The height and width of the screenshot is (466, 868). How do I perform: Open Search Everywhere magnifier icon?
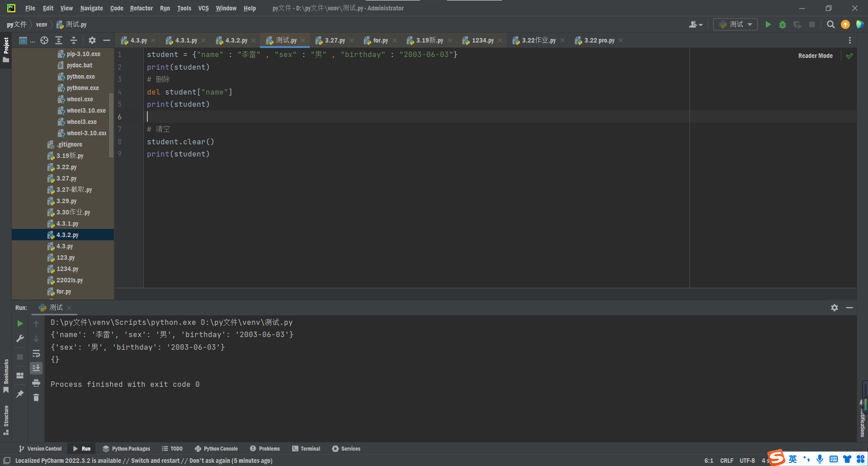coord(830,24)
